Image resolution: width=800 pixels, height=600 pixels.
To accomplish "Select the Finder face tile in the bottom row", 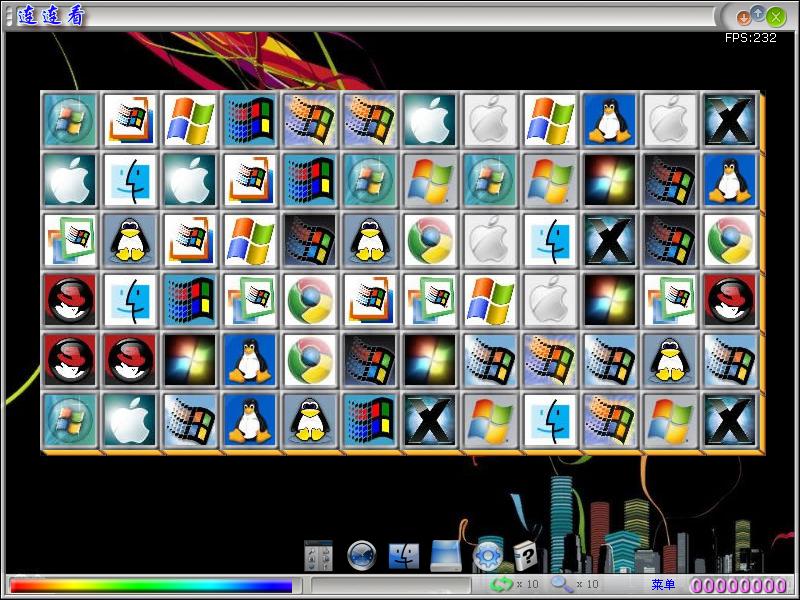I will (x=550, y=420).
